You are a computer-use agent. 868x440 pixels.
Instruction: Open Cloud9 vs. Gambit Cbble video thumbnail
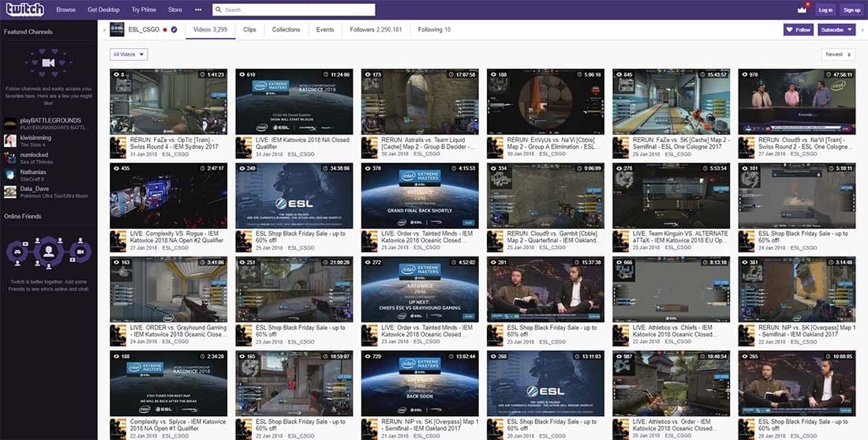coord(545,196)
